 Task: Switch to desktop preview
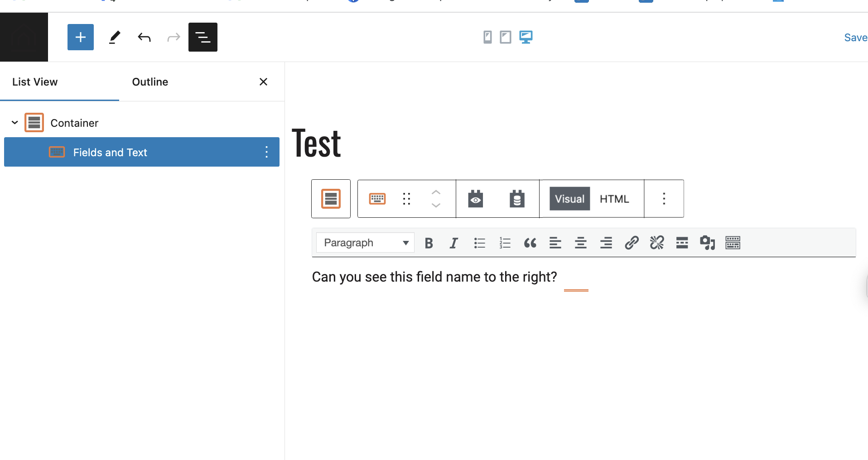(x=526, y=37)
